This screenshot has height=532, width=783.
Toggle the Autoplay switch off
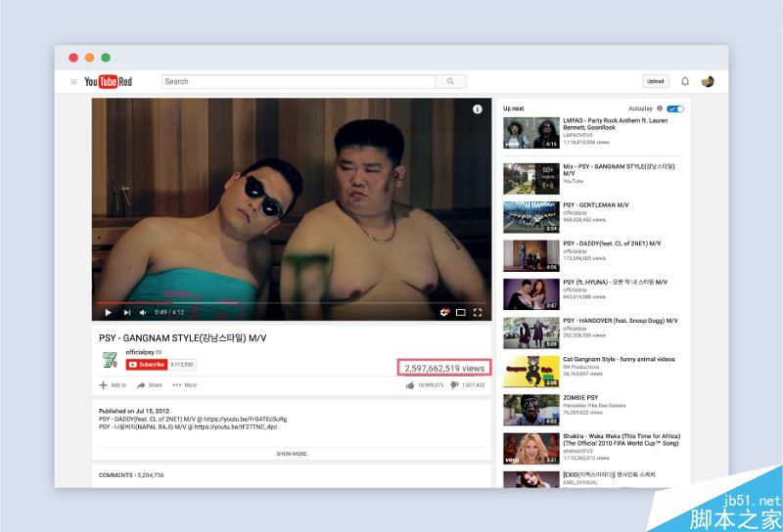[x=675, y=109]
